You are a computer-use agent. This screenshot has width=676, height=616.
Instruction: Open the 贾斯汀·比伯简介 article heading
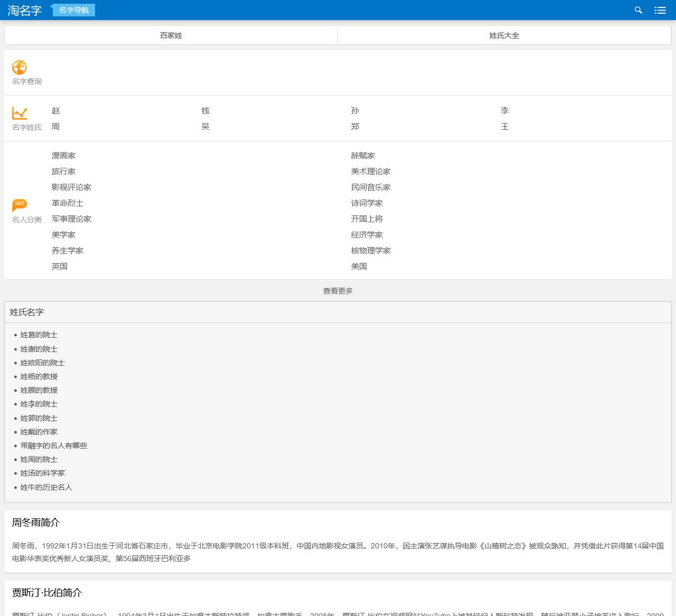[x=47, y=593]
